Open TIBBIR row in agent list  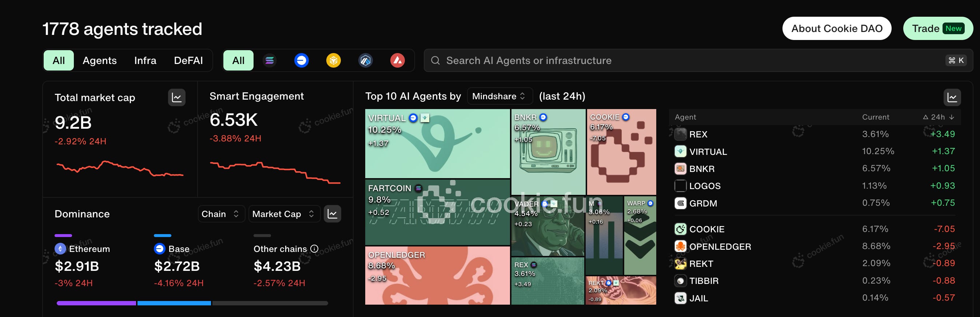[x=815, y=281]
